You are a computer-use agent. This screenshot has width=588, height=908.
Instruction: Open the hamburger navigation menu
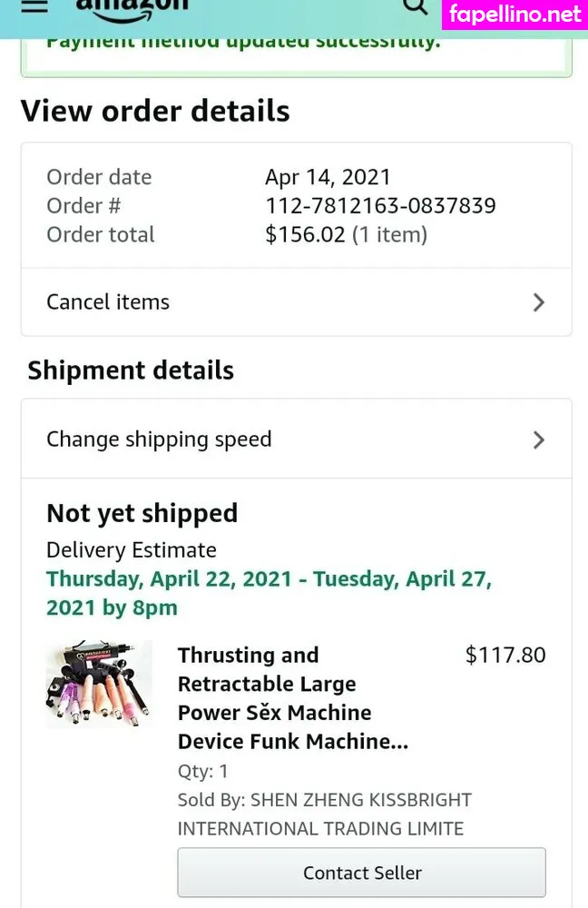(34, 5)
